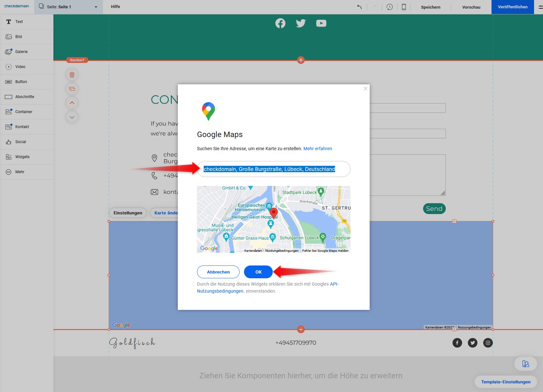Click the Google Maps preview thumbnail
This screenshot has height=392, width=543.
tap(273, 219)
